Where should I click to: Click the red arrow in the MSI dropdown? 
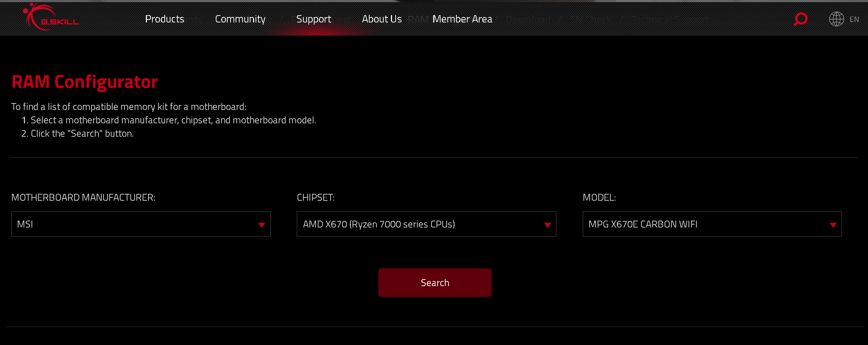pos(261,225)
